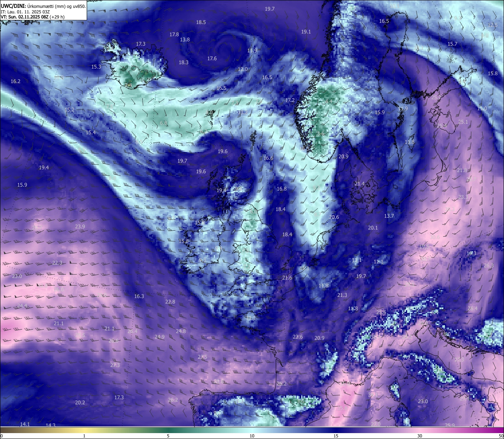Click the map value 19.1
The image size is (504, 439).
306,32
